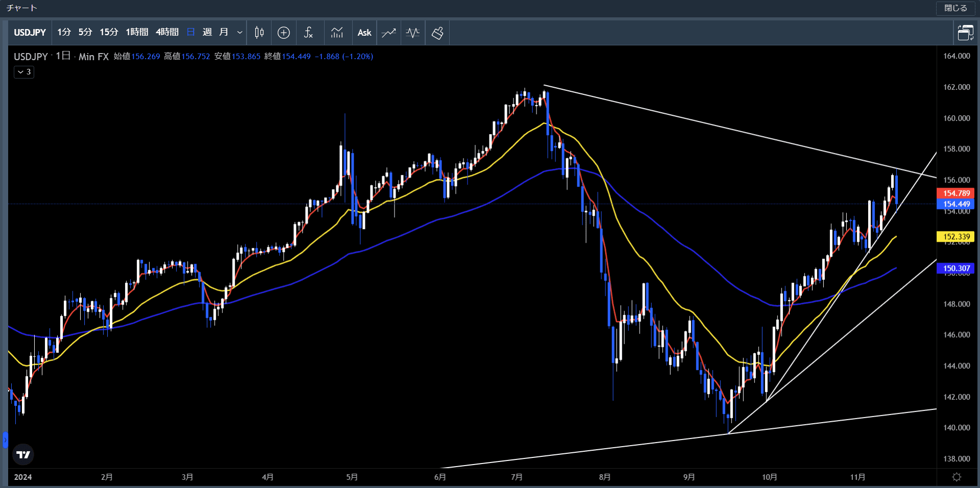Click the 140.000 price axis label

[x=957, y=428]
